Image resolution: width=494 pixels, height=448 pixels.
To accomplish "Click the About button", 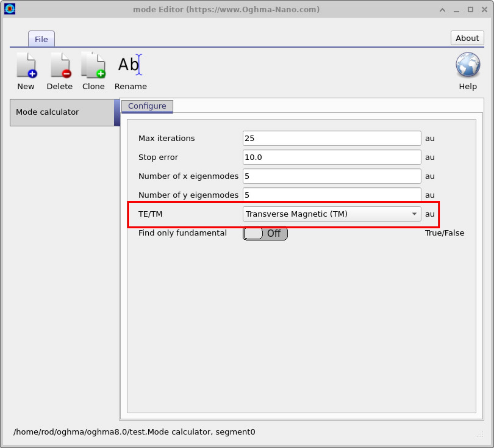I will (467, 38).
